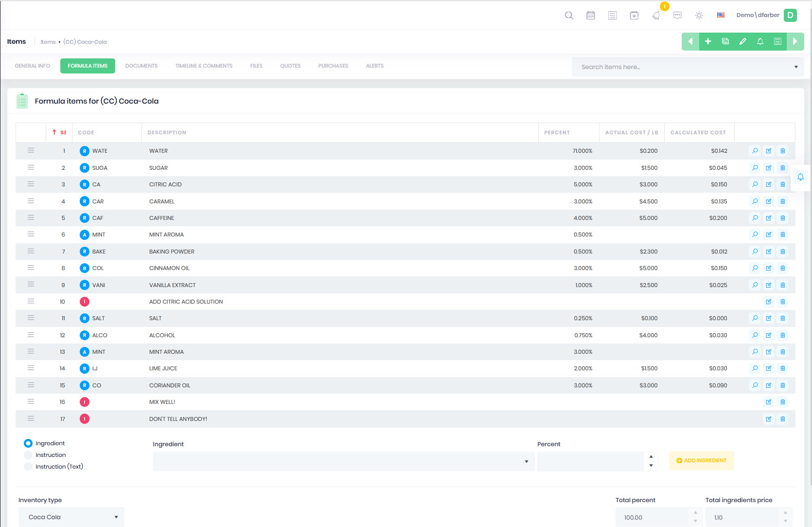812x527 pixels.
Task: Sort by the Calculated Cost header
Action: (x=699, y=132)
